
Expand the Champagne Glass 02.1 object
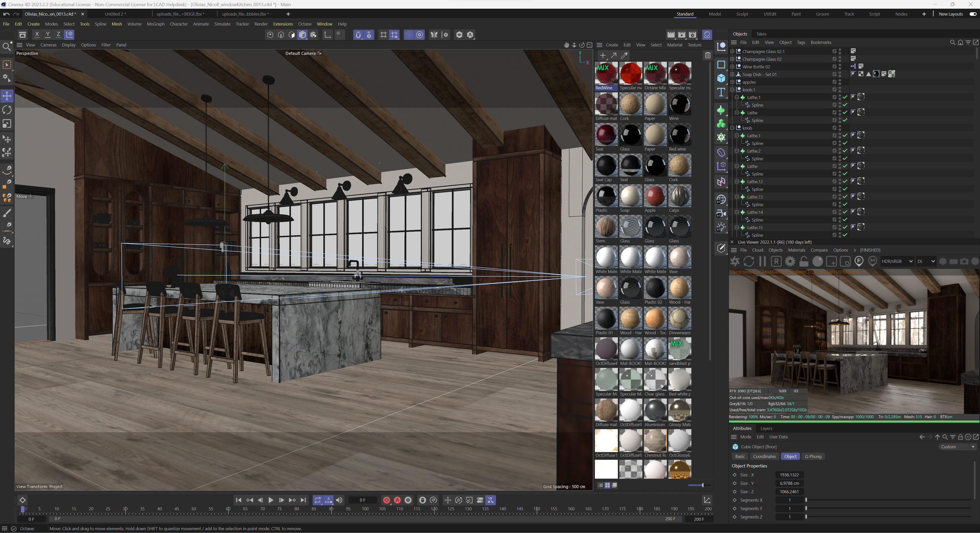tap(732, 51)
